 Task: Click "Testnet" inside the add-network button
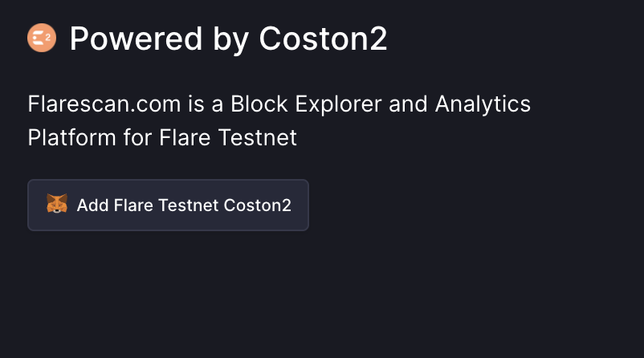click(x=190, y=205)
